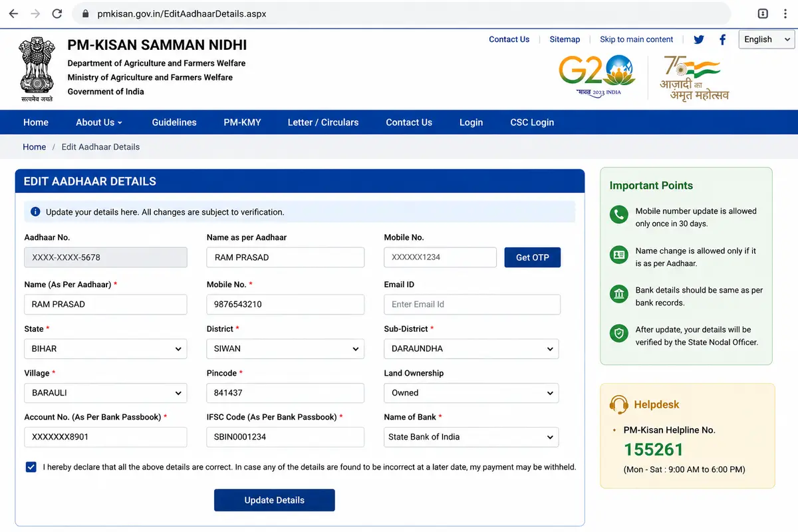Open the PM-KMY menu item

coord(242,122)
